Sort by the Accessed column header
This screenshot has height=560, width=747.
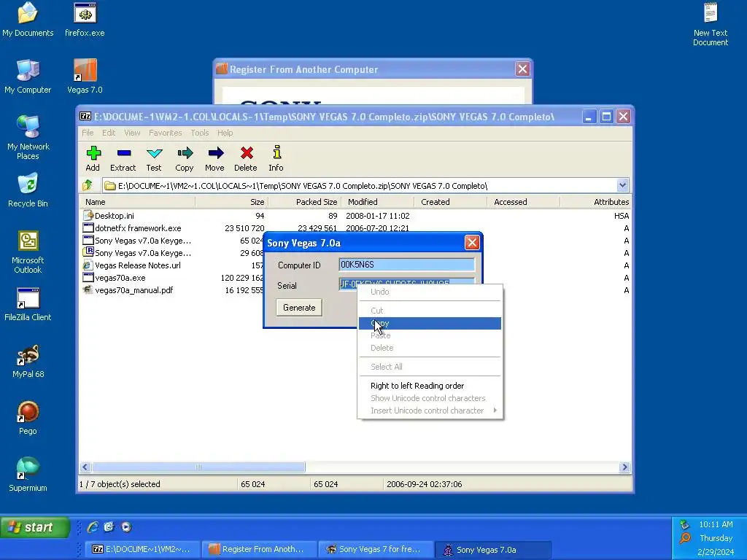523,202
